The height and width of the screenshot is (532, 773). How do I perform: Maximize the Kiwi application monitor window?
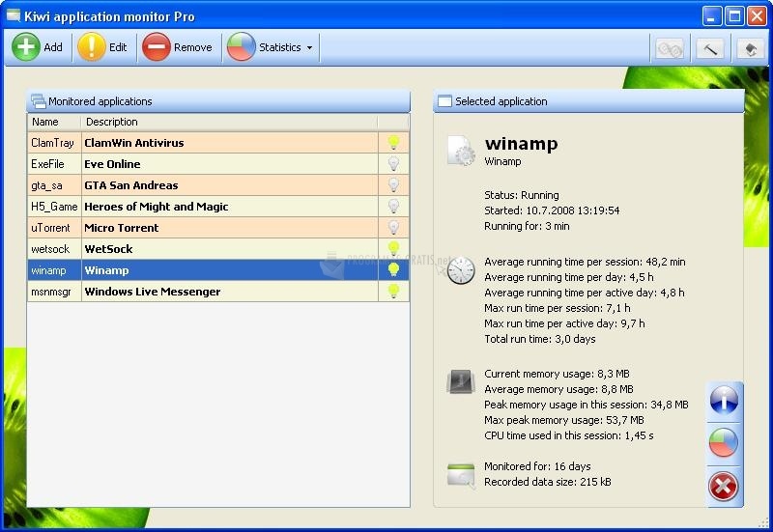pos(734,16)
